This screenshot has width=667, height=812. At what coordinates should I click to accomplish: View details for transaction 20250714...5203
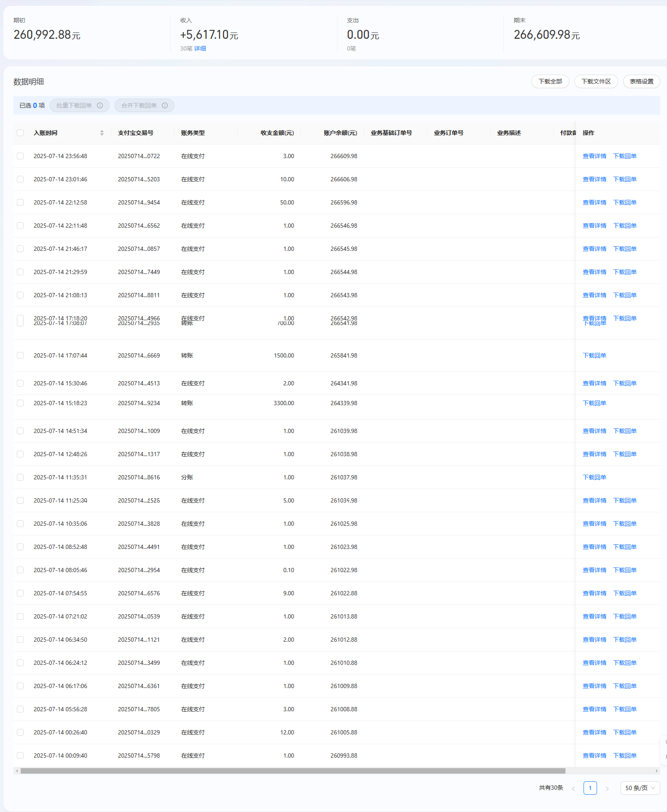tap(595, 179)
